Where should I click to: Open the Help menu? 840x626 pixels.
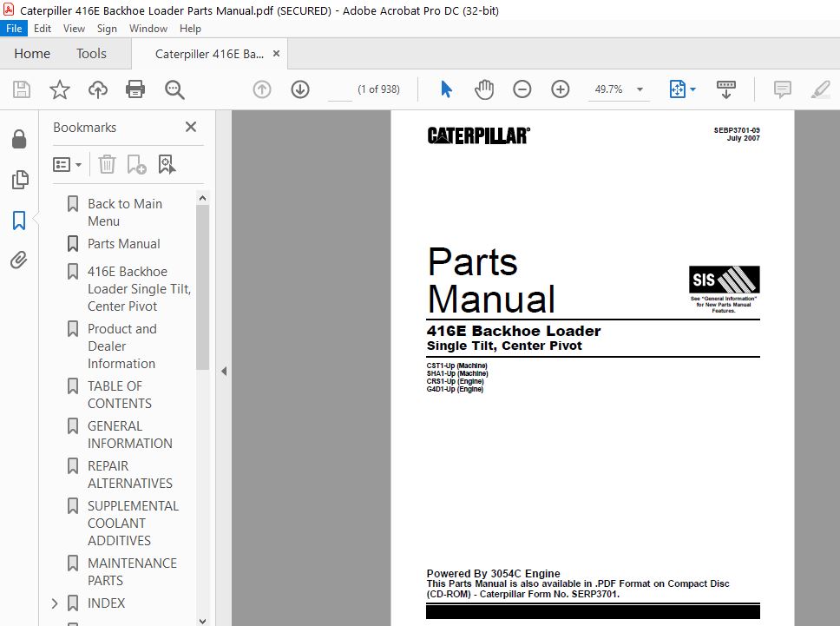pyautogui.click(x=190, y=29)
